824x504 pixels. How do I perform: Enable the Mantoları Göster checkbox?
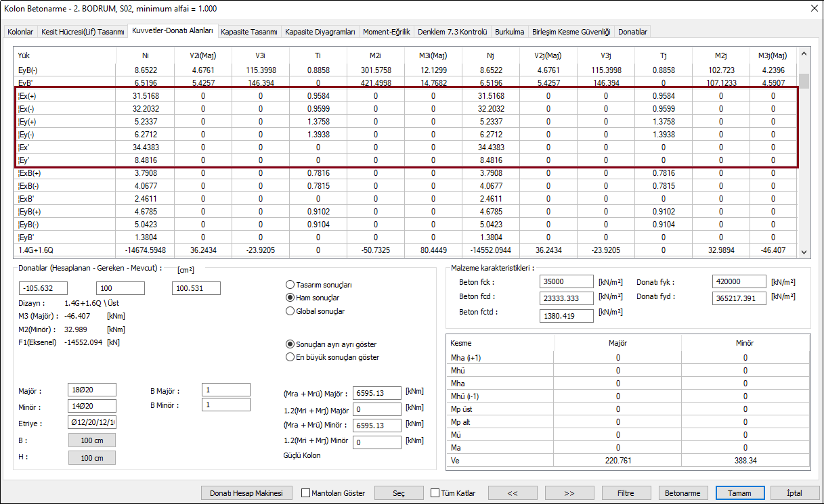(x=306, y=493)
